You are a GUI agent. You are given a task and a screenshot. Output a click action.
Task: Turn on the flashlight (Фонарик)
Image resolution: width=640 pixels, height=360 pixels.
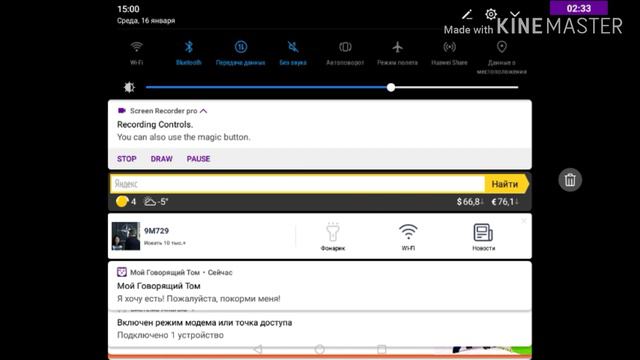333,236
